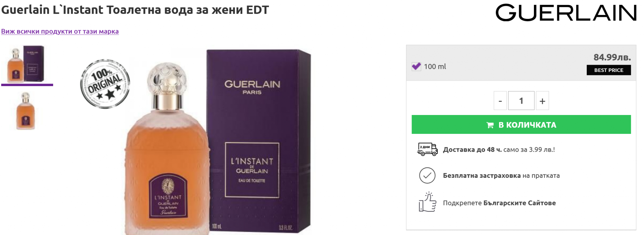Click the main perfume product image
Viewport: 644px width, 235px height.
(x=217, y=141)
